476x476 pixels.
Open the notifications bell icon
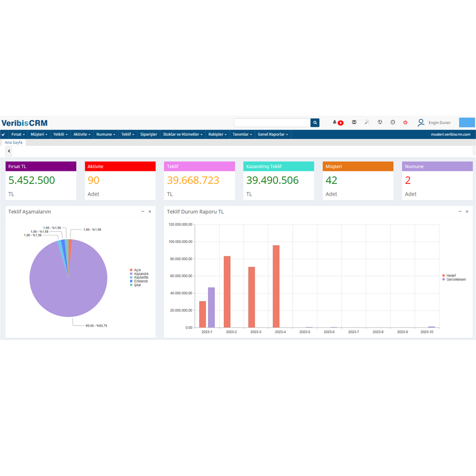pos(334,122)
